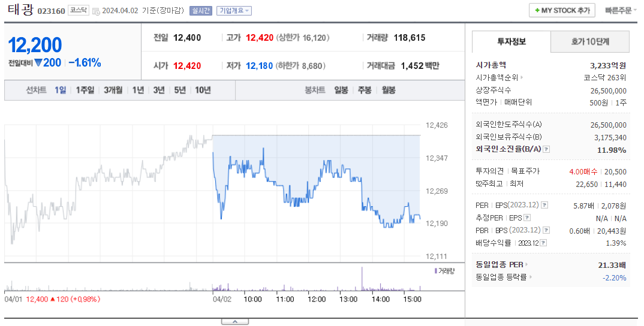
Task: Click the 시가총액 value 3,233억원
Action: click(608, 65)
